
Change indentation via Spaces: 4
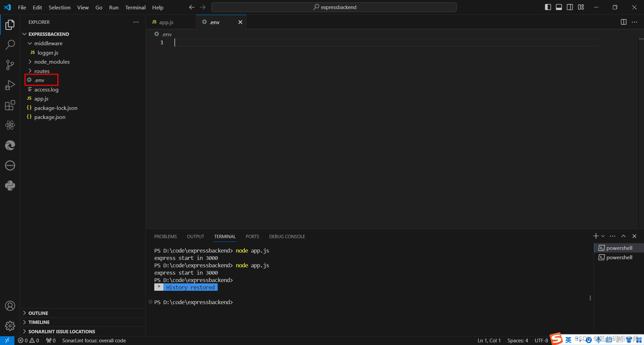tap(518, 340)
